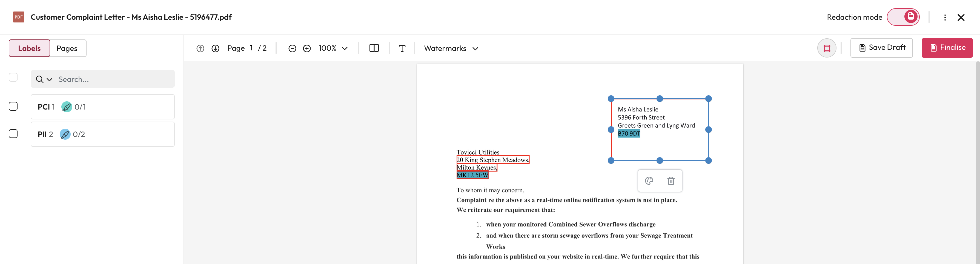Expand the search filter chevron
This screenshot has width=980, height=264.
[50, 79]
